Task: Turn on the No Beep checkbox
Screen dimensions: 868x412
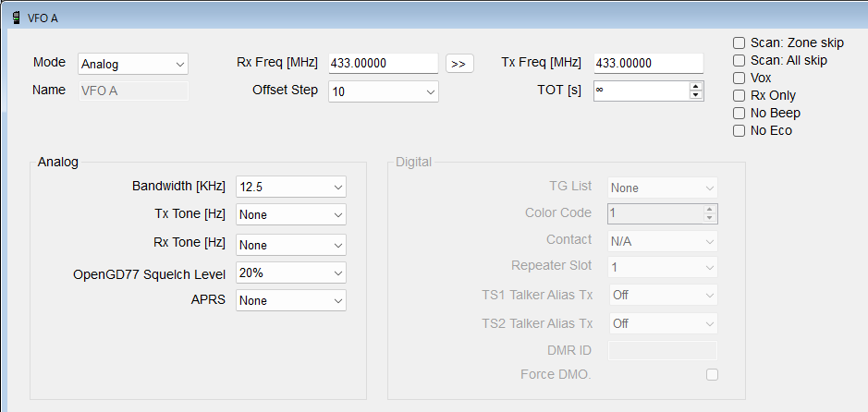Action: pos(739,113)
